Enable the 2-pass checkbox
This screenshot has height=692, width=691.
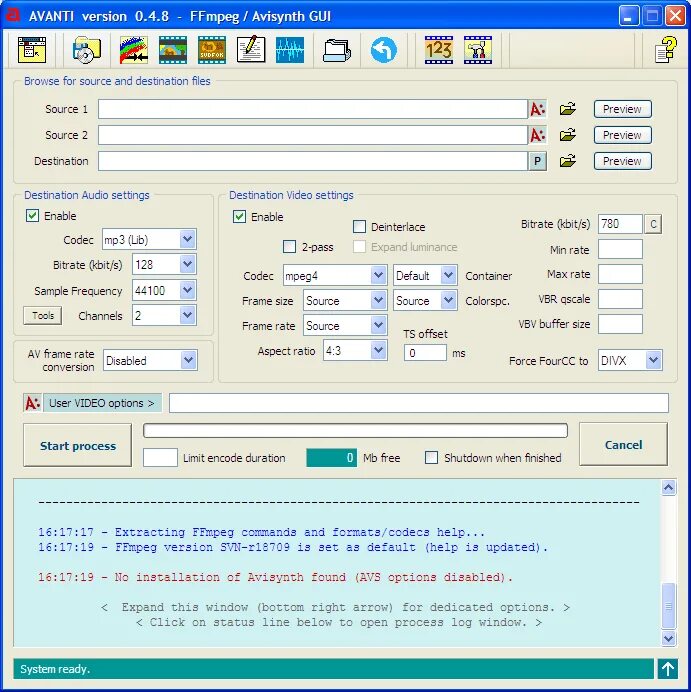pyautogui.click(x=289, y=247)
